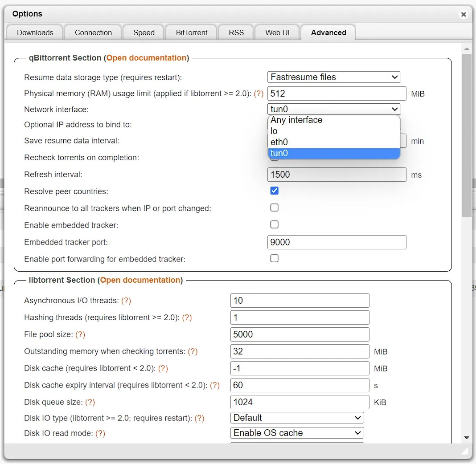The width and height of the screenshot is (476, 464).
Task: Click the Embedded tracker port field
Action: tap(336, 242)
